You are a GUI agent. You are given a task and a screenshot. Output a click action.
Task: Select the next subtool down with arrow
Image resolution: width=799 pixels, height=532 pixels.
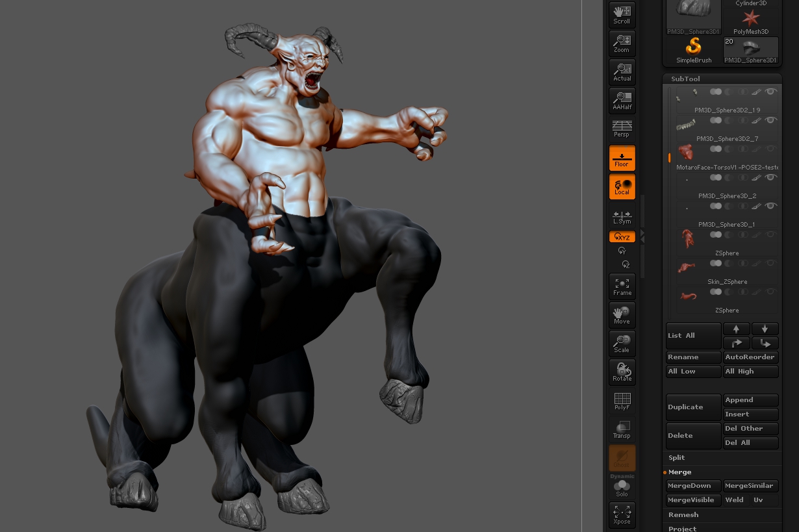point(765,329)
